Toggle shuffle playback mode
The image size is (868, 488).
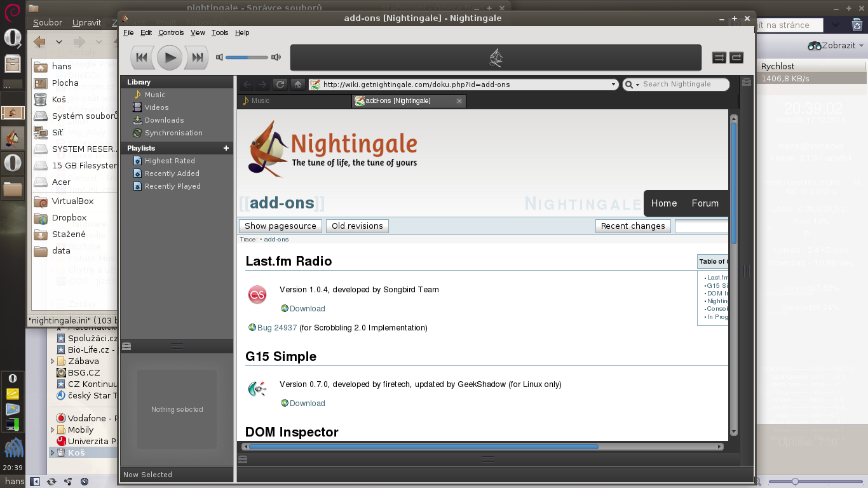pyautogui.click(x=719, y=57)
